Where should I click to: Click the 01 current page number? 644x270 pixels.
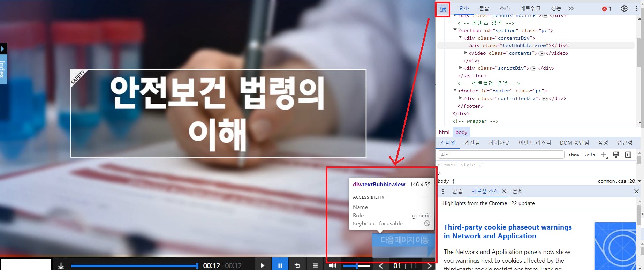coord(397,266)
